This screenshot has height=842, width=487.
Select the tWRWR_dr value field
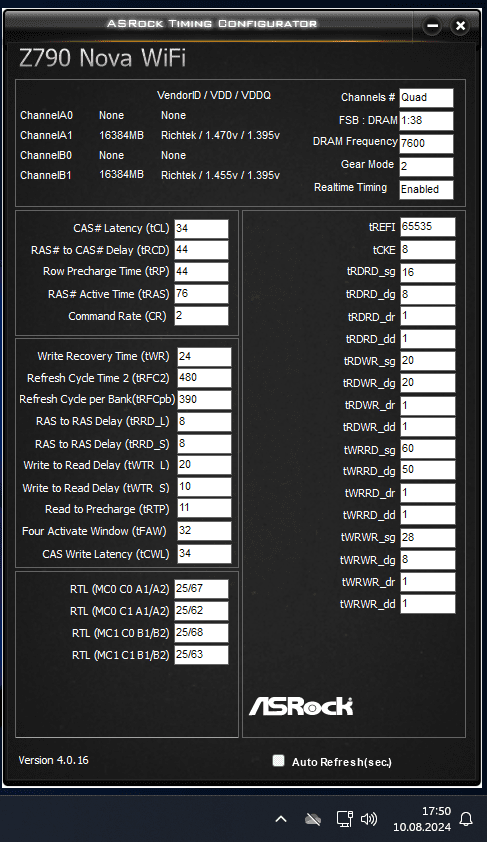pyautogui.click(x=428, y=582)
